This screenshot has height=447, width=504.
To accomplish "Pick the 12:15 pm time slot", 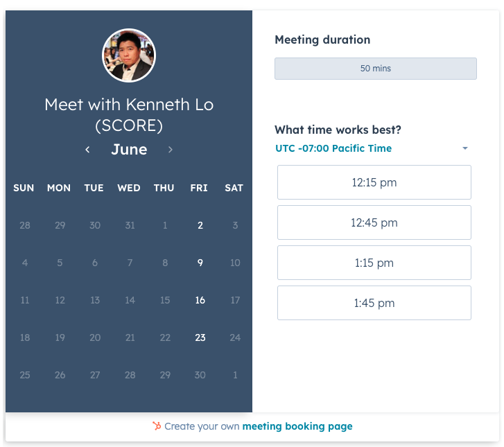I will [x=374, y=182].
